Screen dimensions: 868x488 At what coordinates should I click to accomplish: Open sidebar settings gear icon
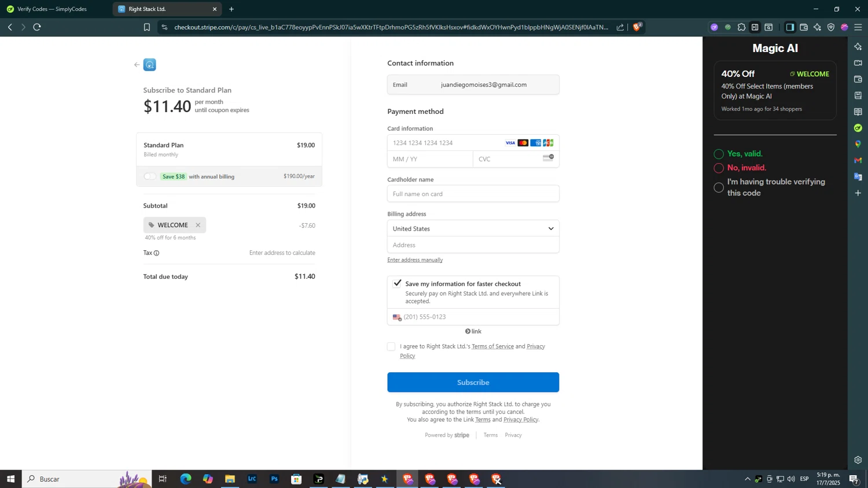tap(858, 460)
